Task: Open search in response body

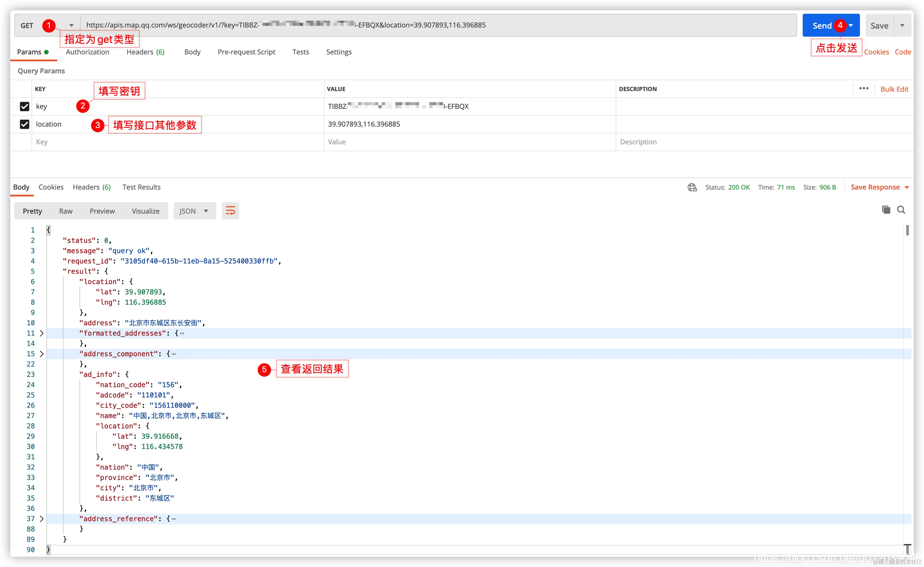Action: click(901, 210)
